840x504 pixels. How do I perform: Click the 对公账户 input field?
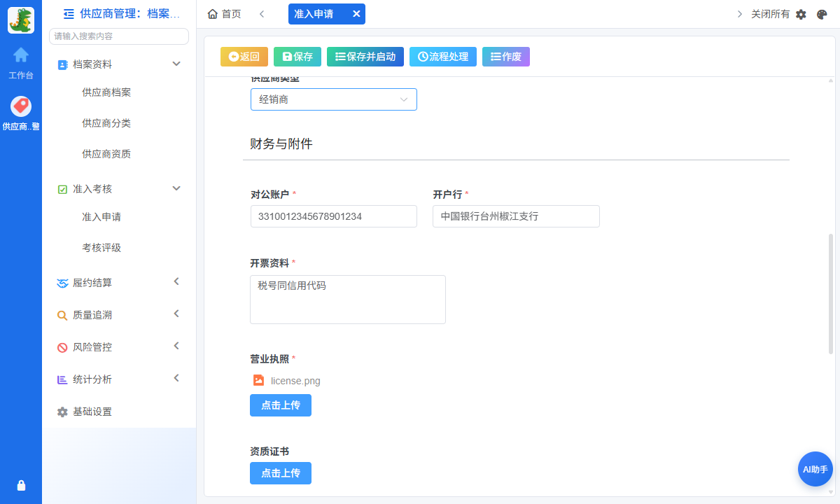(334, 216)
